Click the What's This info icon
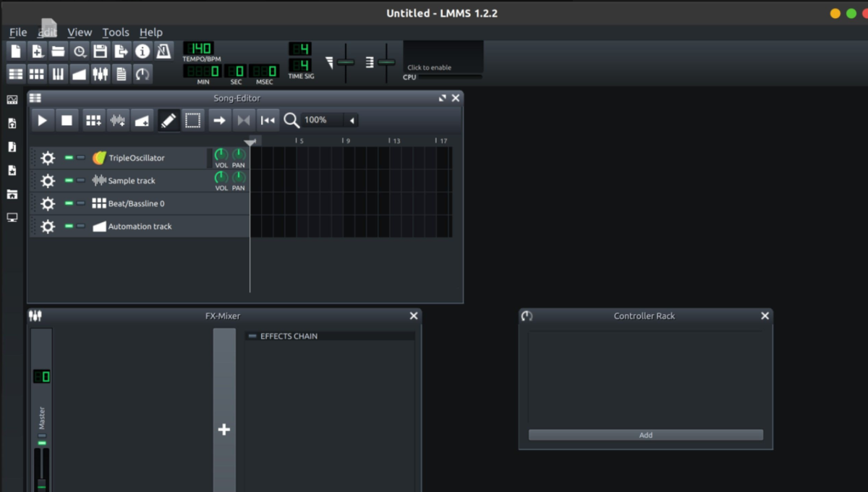This screenshot has height=492, width=868. pyautogui.click(x=142, y=51)
